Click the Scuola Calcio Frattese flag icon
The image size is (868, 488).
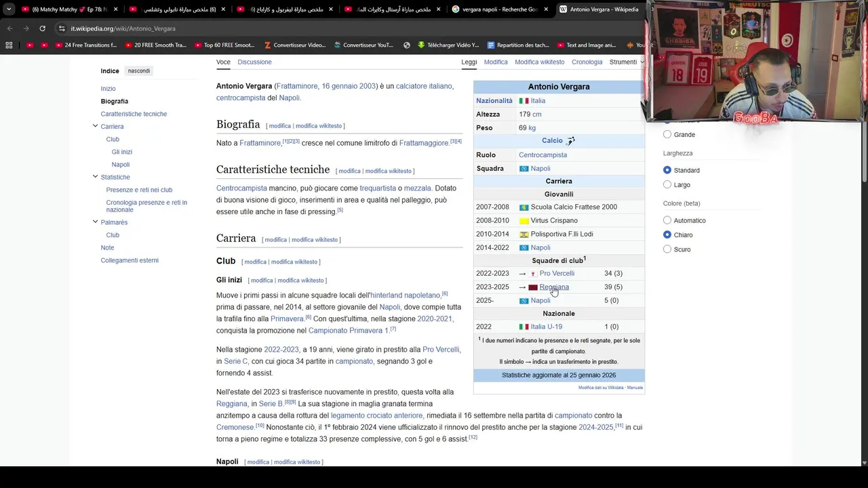524,207
